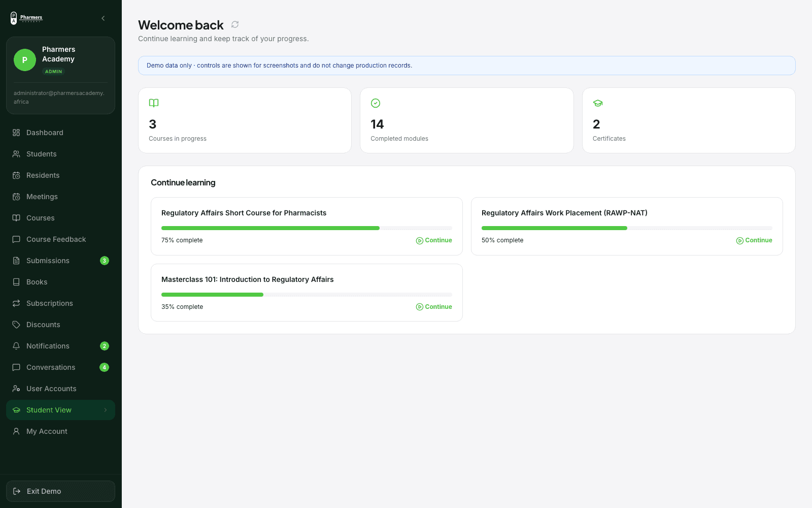Click the User Accounts icon
812x508 pixels.
tap(16, 389)
